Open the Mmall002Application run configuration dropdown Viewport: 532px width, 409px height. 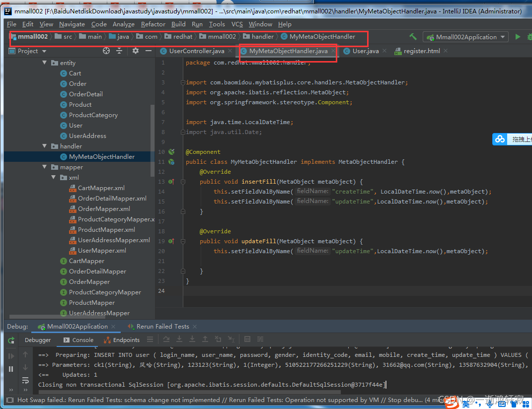(465, 37)
